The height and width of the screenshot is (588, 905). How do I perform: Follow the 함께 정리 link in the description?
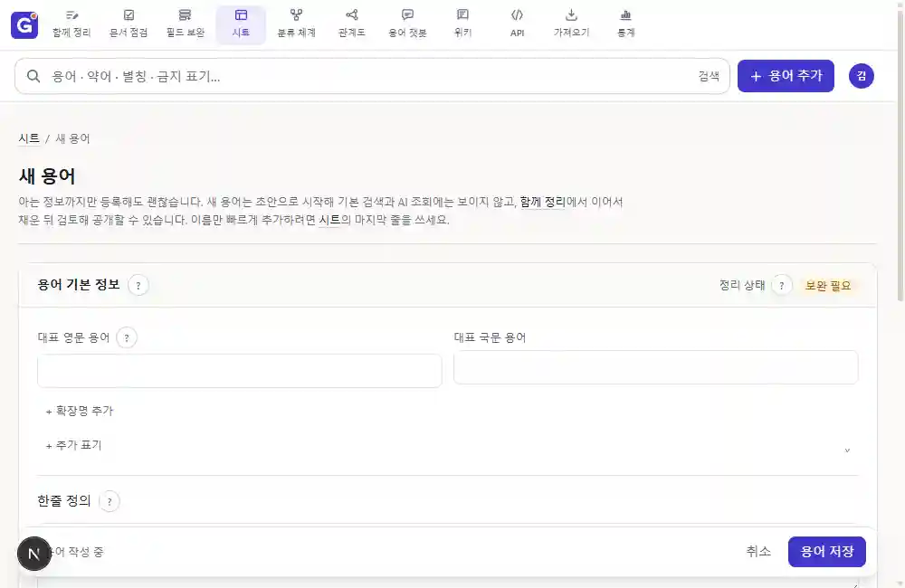[542, 202]
